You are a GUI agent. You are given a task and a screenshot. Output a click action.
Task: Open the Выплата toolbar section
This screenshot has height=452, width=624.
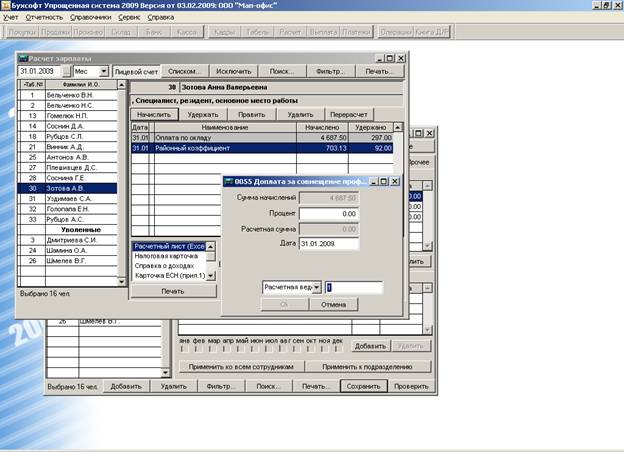click(x=323, y=33)
